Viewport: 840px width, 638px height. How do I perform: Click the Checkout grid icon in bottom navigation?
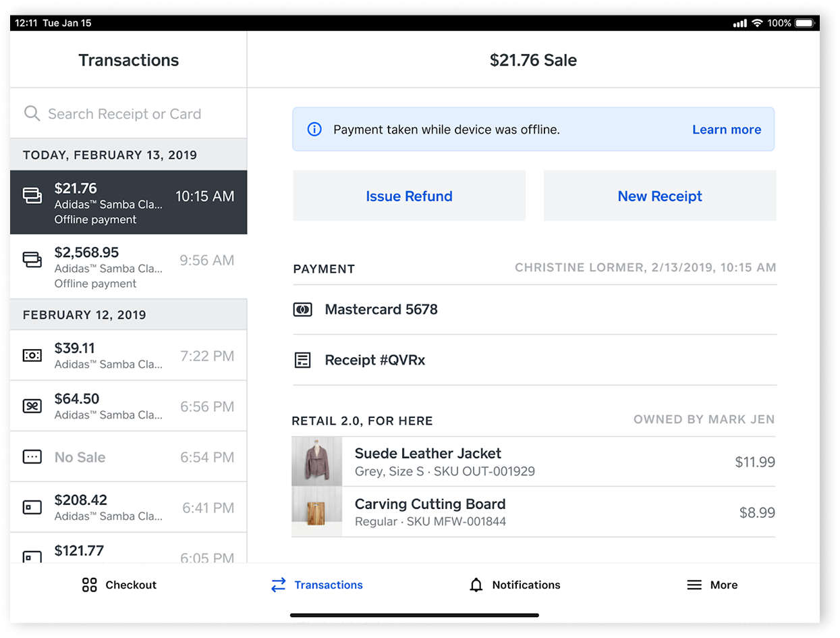tap(88, 585)
